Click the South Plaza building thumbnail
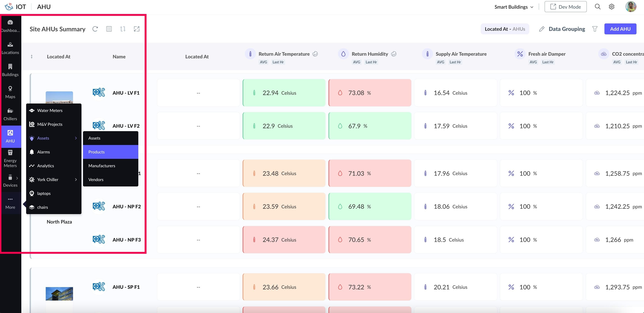Screen dimensions: 644x313 (59, 294)
